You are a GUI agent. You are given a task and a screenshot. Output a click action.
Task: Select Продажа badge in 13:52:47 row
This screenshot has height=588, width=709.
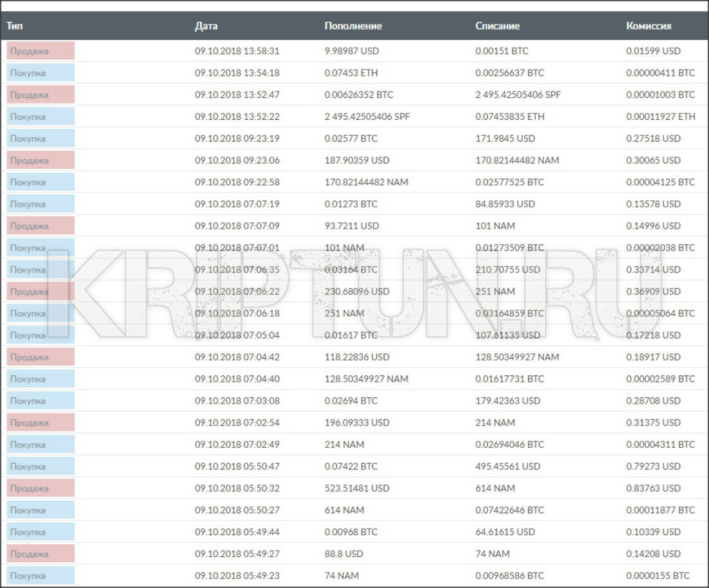coord(41,95)
